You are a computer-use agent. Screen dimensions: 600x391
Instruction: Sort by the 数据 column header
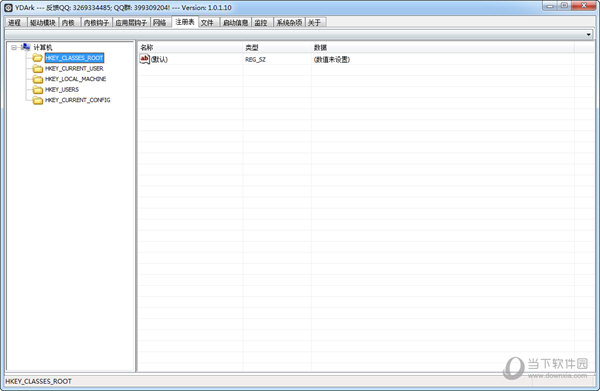[x=443, y=47]
